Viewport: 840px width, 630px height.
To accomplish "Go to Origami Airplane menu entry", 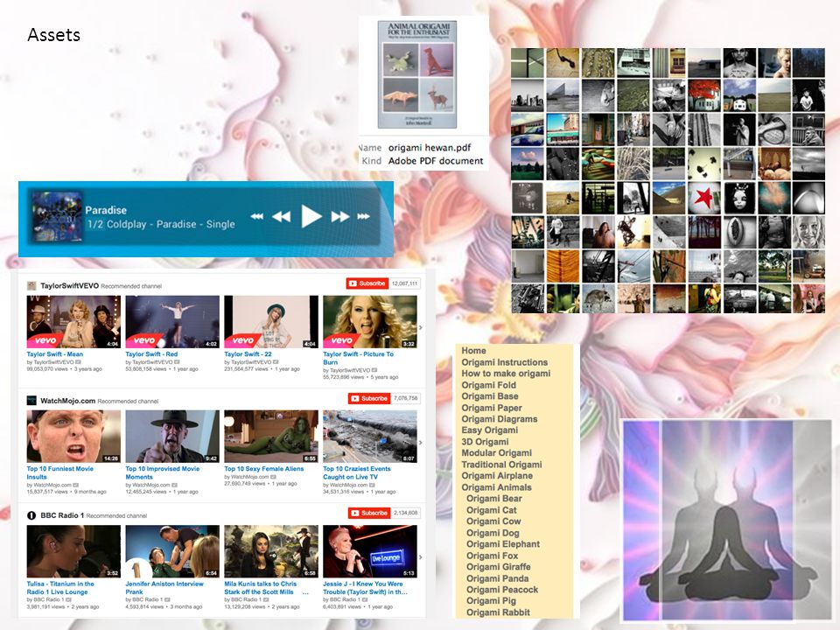I will 497,476.
